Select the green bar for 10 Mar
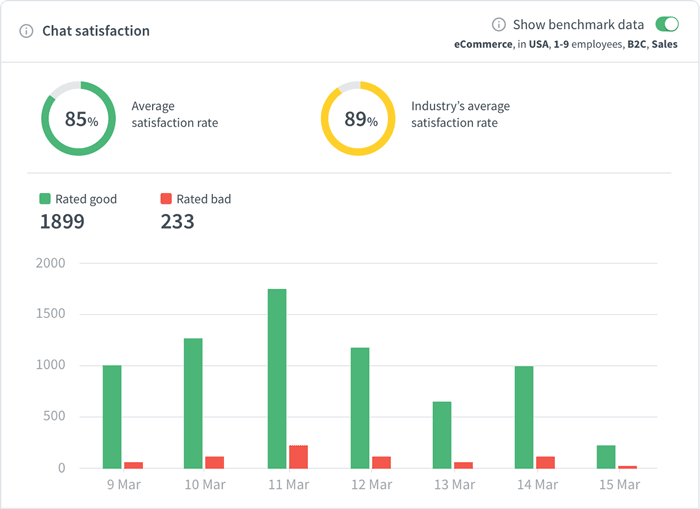The width and height of the screenshot is (700, 509). click(x=194, y=403)
